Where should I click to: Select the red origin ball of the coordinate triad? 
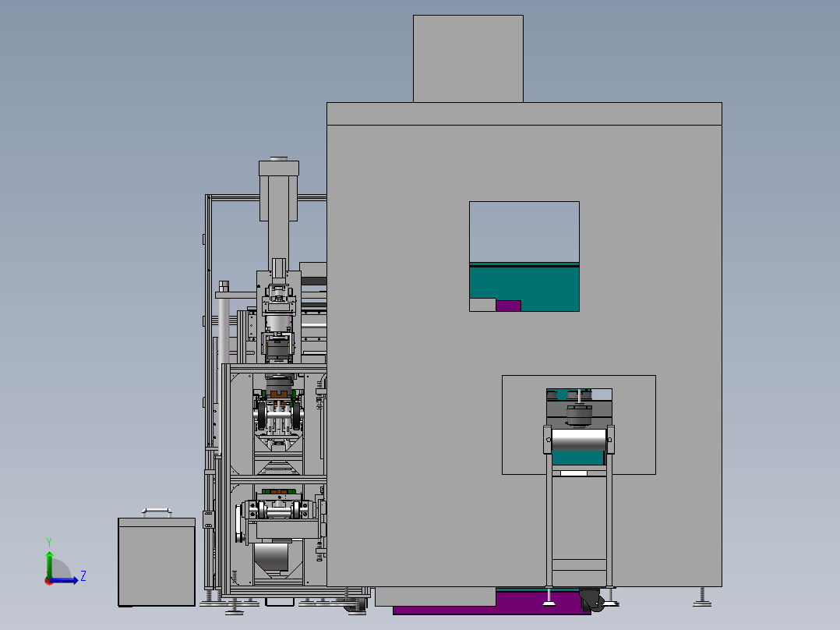(49, 581)
